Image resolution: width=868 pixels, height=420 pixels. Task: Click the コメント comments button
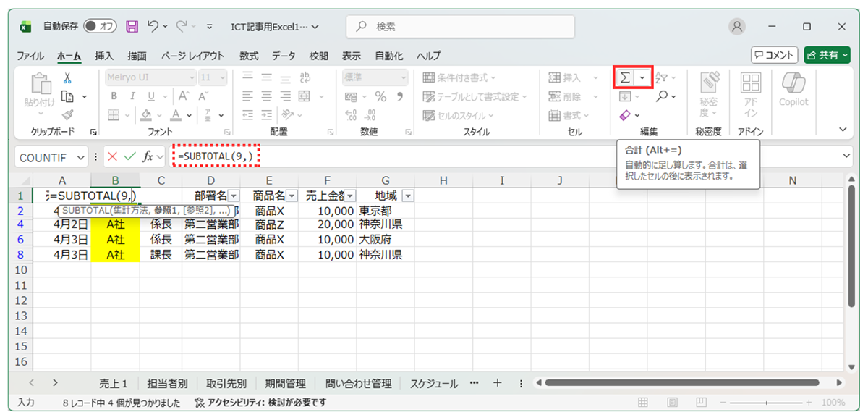click(x=774, y=55)
